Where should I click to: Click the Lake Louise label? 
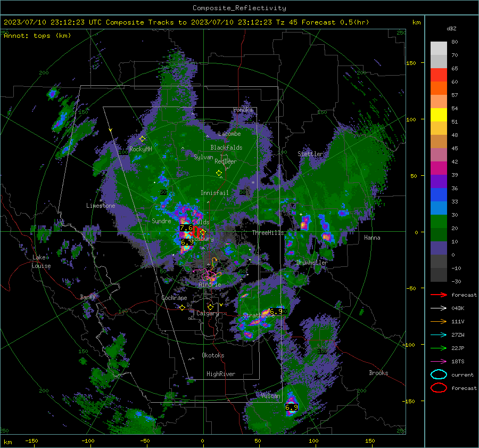coord(41,262)
